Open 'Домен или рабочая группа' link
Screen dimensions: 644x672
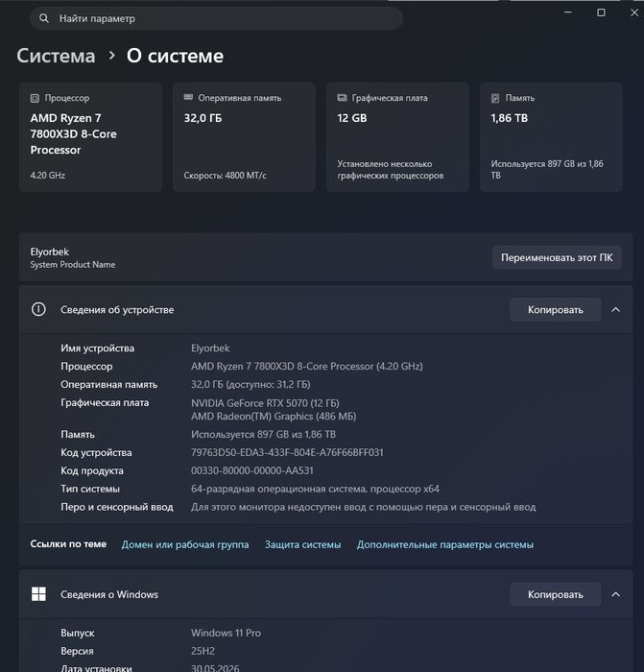click(185, 544)
